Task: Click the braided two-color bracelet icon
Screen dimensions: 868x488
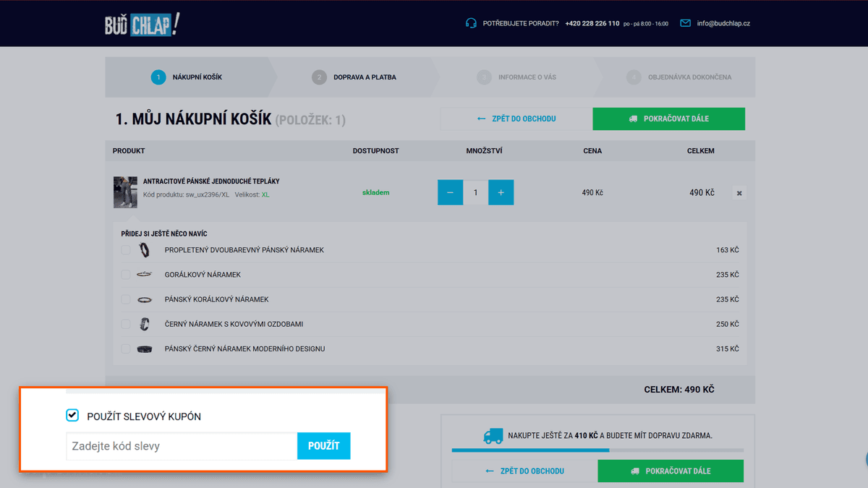Action: click(x=145, y=250)
